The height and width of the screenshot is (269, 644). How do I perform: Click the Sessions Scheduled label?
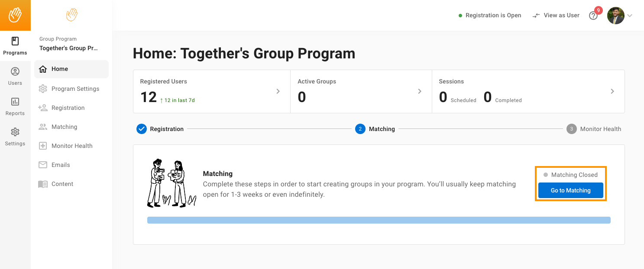pyautogui.click(x=463, y=100)
